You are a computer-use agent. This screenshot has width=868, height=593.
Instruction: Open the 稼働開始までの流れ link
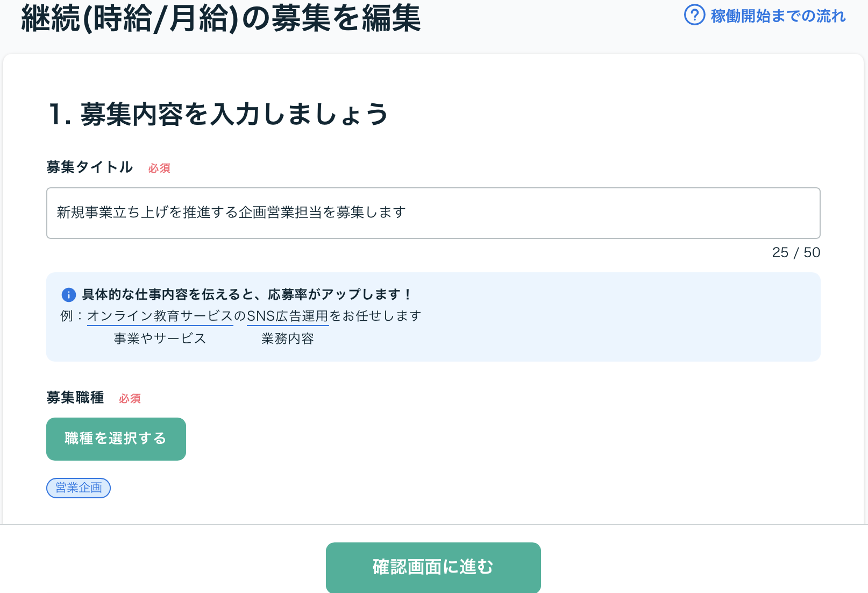tap(778, 16)
